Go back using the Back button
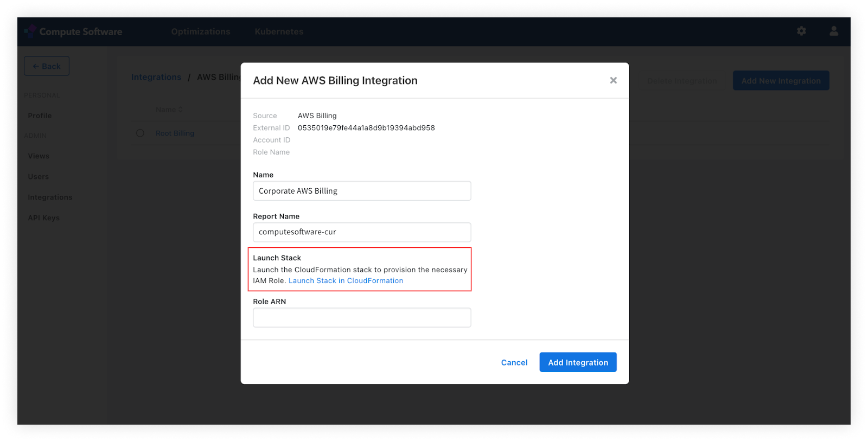Image resolution: width=868 pixels, height=442 pixels. (x=47, y=66)
